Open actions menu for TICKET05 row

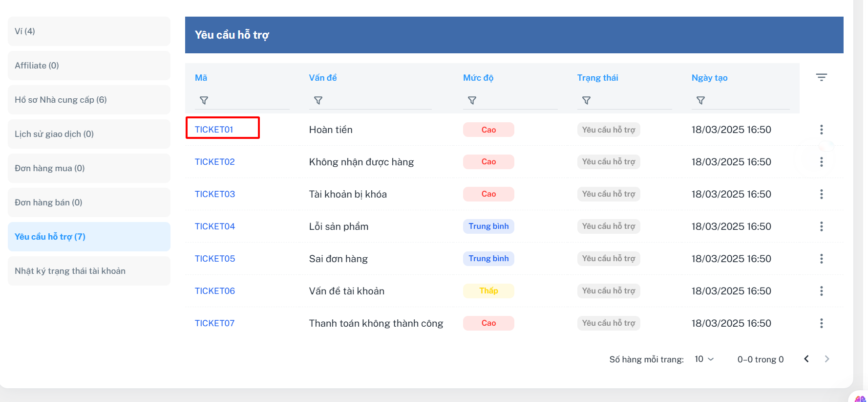coord(821,259)
